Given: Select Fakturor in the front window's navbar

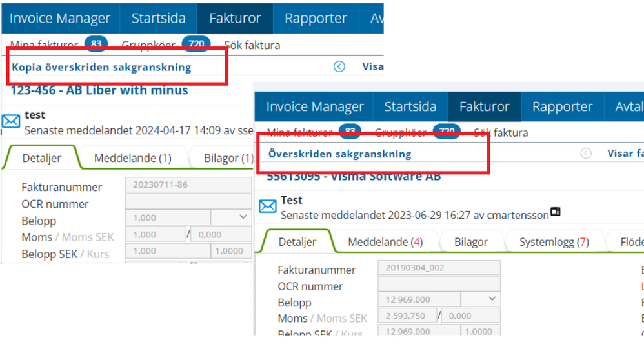Looking at the screenshot, I should [x=484, y=106].
